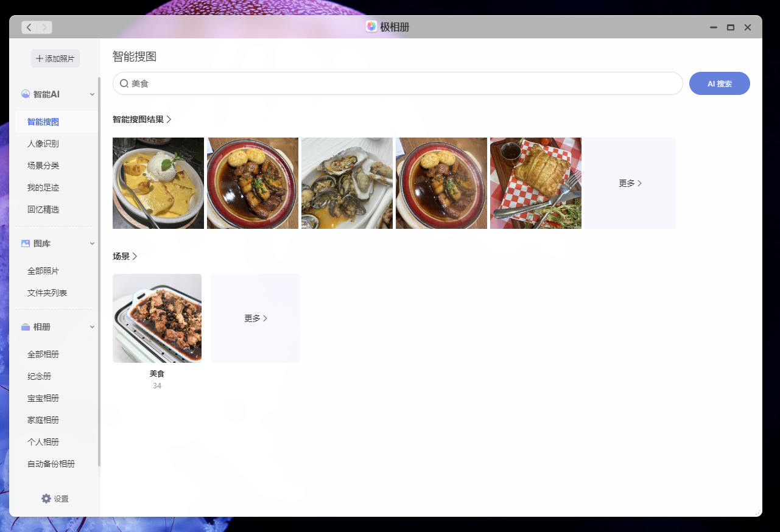780x532 pixels.
Task: Collapse the 相册 albums section
Action: tap(92, 326)
